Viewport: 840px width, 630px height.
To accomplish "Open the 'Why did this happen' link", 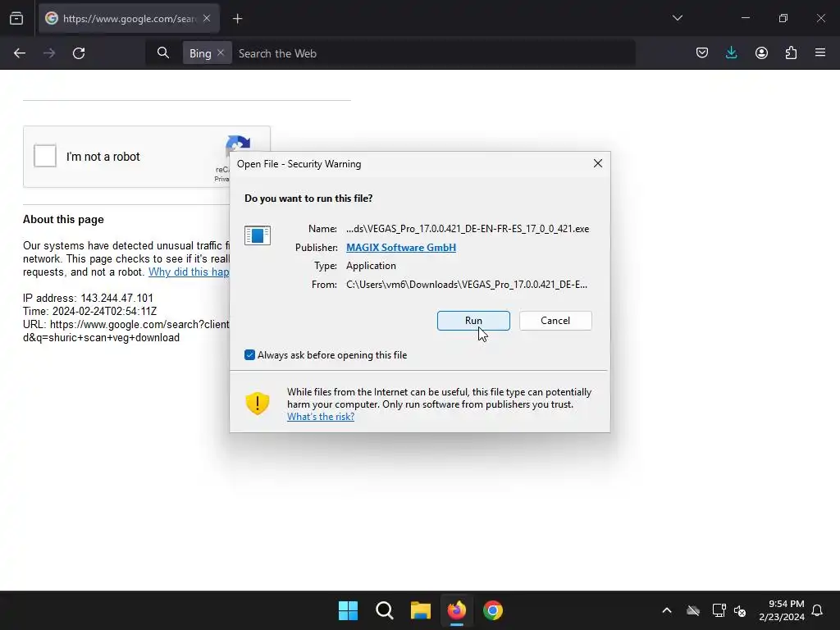I will [189, 272].
